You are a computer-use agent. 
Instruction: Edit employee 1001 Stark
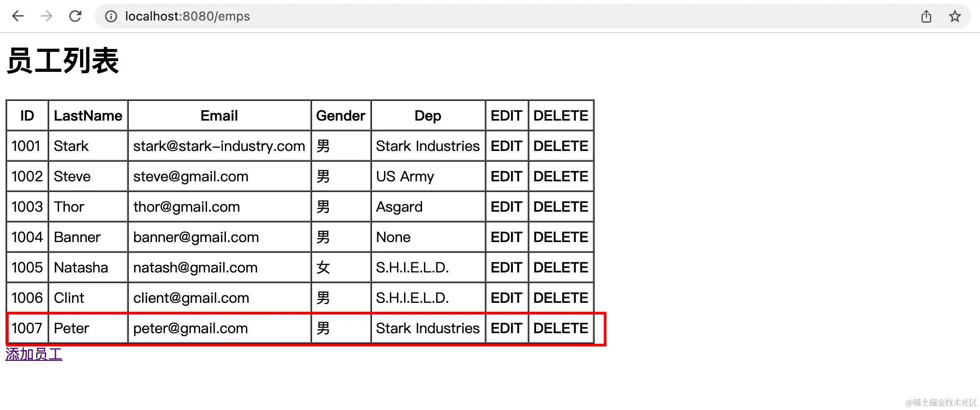506,146
